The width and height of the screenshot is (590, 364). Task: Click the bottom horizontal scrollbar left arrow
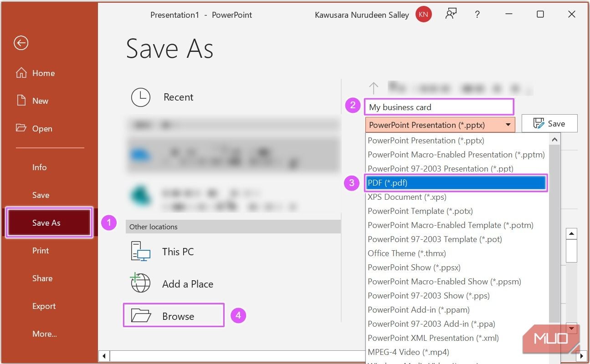104,355
